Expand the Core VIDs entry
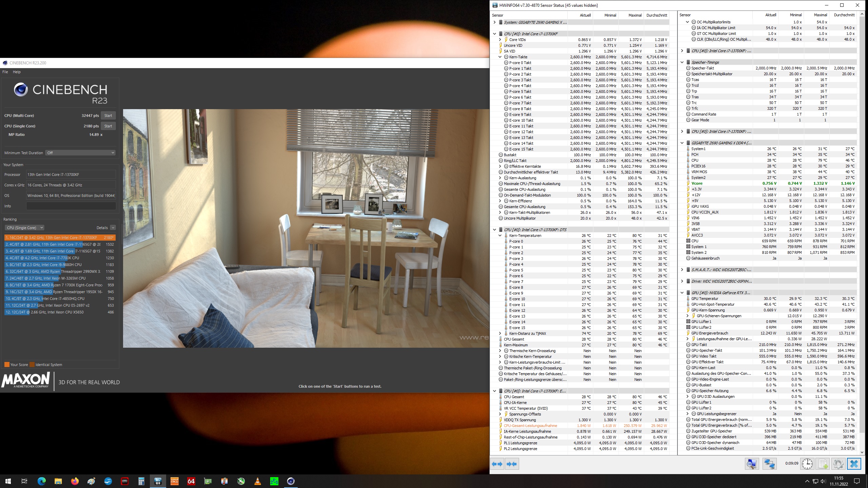The image size is (868, 488). point(500,39)
